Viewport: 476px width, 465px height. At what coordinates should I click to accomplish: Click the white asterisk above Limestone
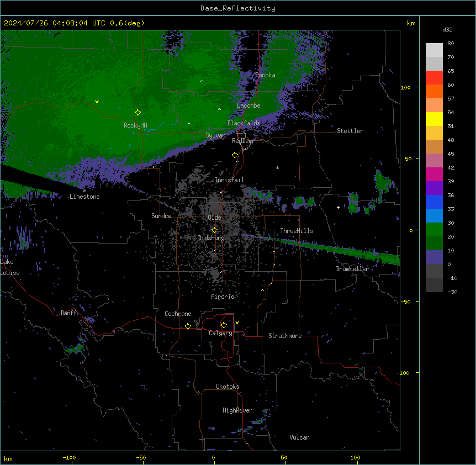click(x=84, y=191)
